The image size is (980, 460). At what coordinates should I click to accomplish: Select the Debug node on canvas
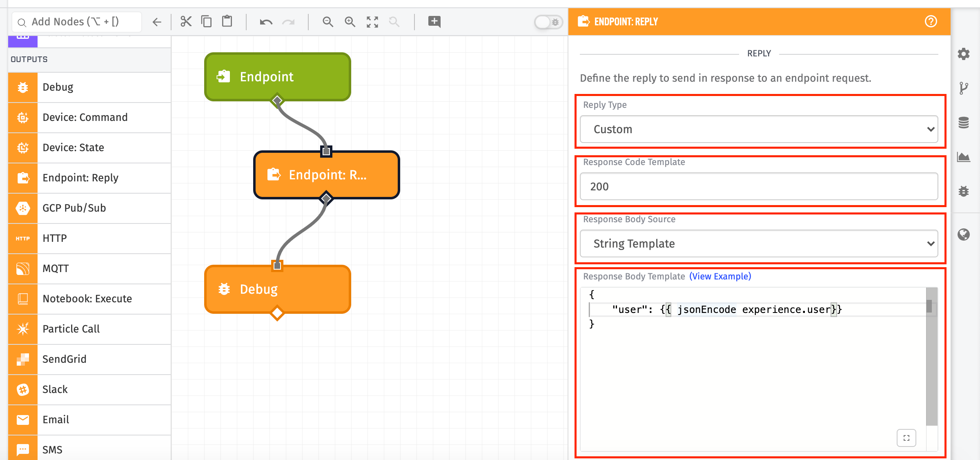click(x=278, y=289)
